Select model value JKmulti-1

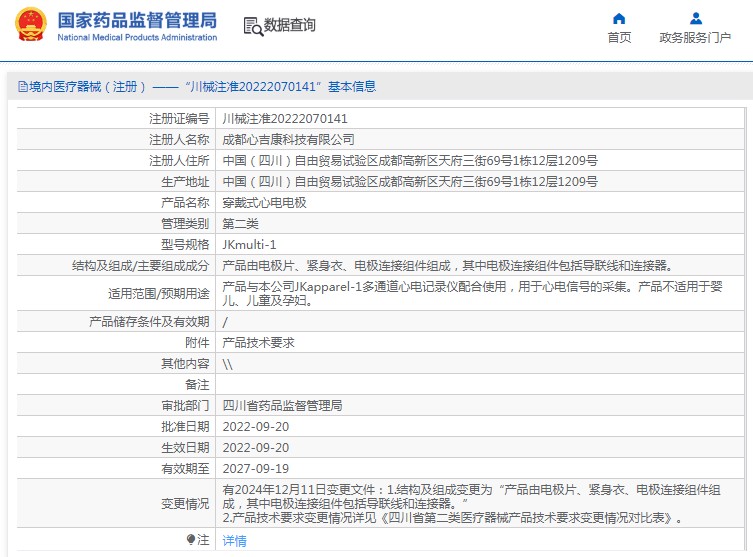(x=249, y=245)
